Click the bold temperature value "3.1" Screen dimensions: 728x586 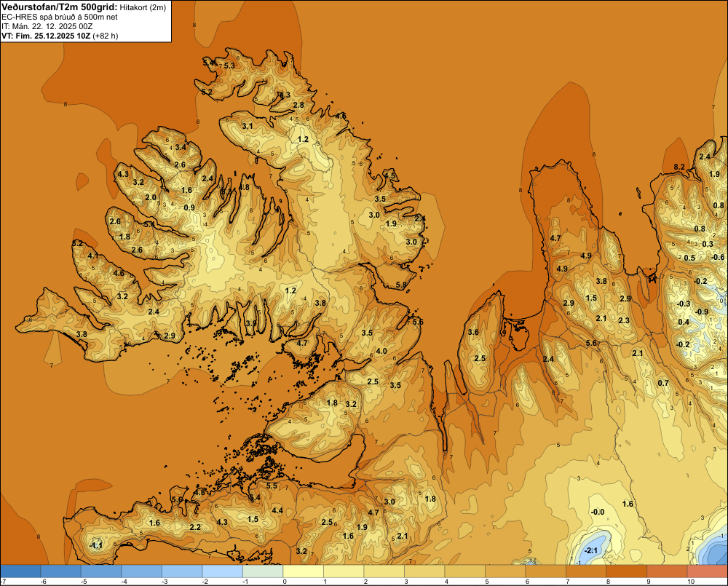tap(248, 126)
